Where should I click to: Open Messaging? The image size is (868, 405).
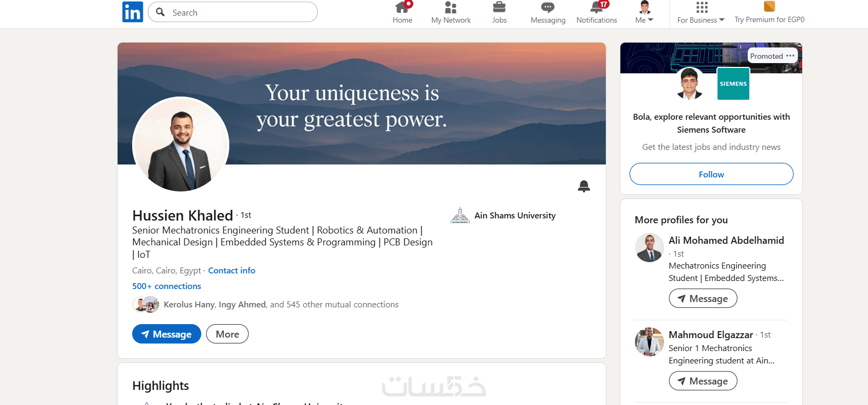pos(548,13)
